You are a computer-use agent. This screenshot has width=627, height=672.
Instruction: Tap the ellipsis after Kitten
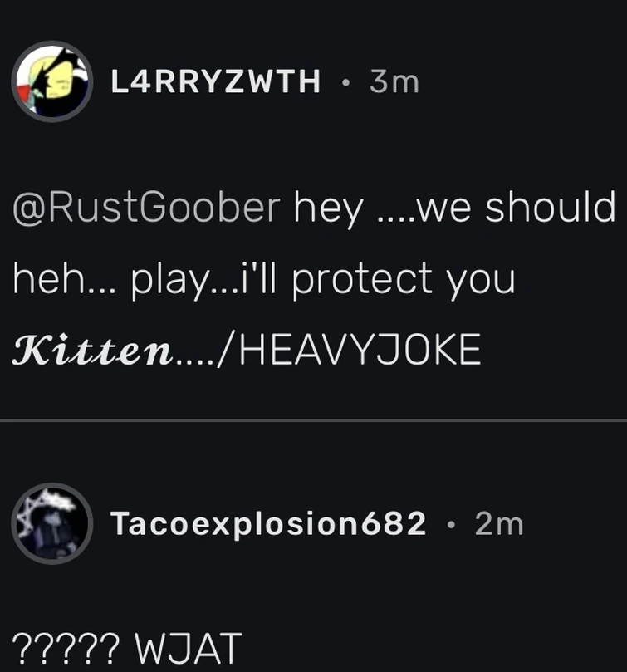point(195,361)
